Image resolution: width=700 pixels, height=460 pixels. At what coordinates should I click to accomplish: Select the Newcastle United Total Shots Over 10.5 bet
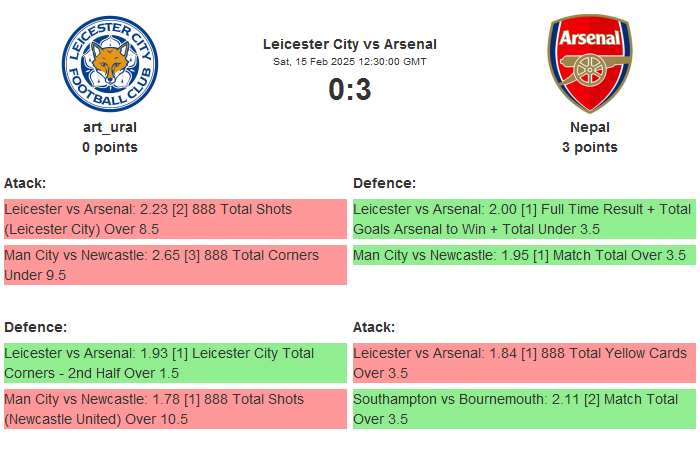[x=175, y=409]
